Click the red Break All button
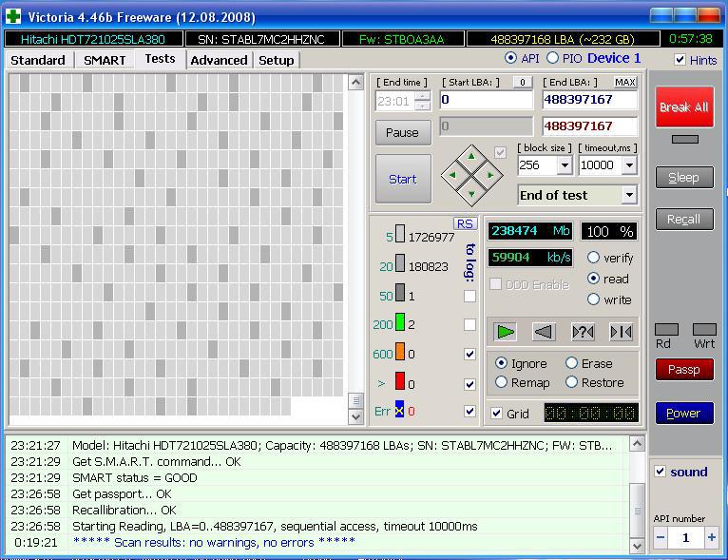This screenshot has height=560, width=728. point(684,107)
